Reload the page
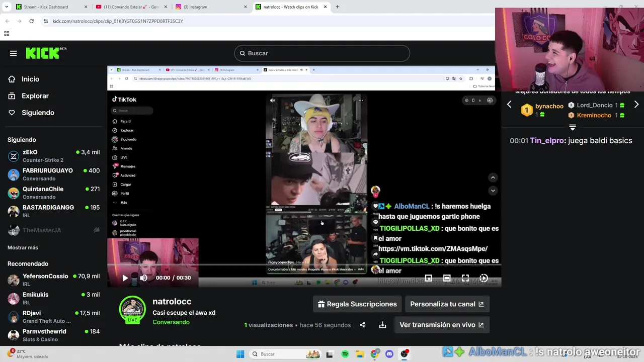Image resolution: width=644 pixels, height=362 pixels. (31, 21)
